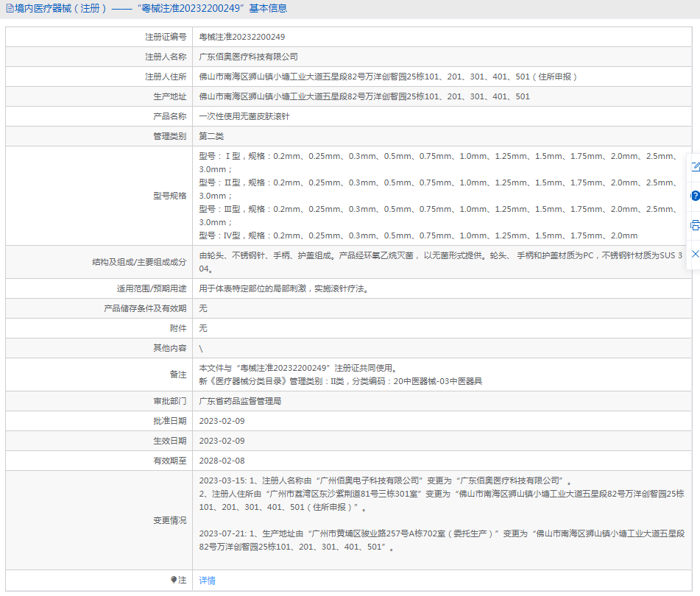Close the floating sidebar with X icon
Image resolution: width=700 pixels, height=596 pixels.
tap(695, 254)
